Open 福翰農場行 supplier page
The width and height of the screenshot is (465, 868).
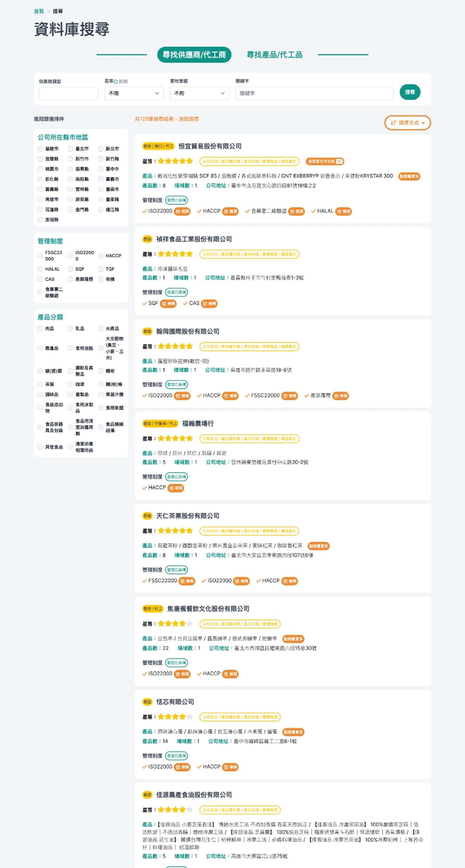click(198, 424)
